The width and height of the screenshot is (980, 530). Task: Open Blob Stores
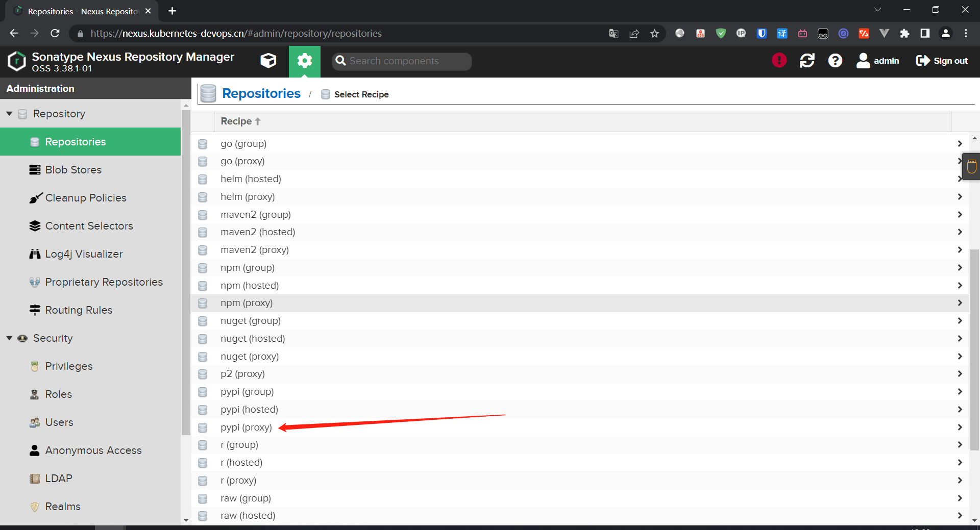coord(90,170)
